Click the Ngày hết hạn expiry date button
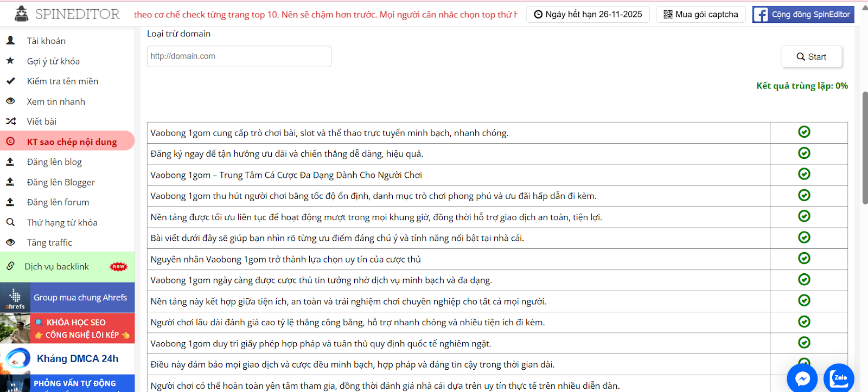The width and height of the screenshot is (868, 392). [588, 14]
